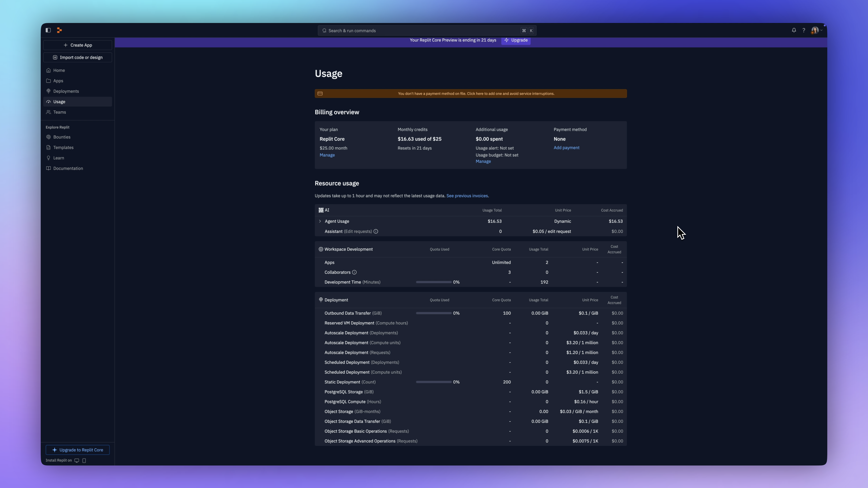Click the Search & run commands field
The width and height of the screenshot is (868, 488).
(427, 31)
